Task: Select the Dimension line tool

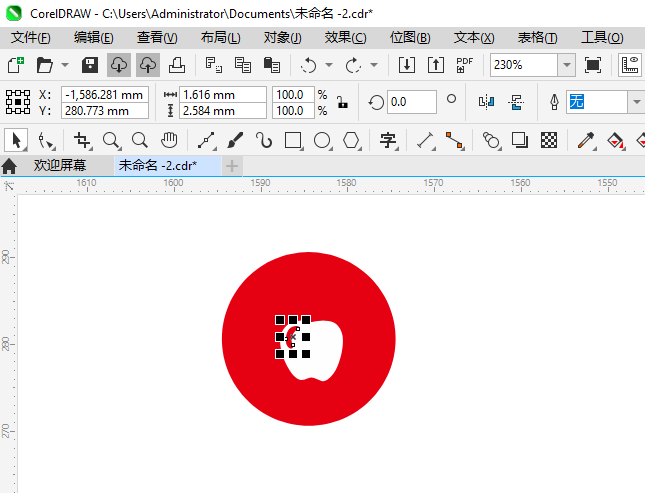Action: [x=425, y=140]
